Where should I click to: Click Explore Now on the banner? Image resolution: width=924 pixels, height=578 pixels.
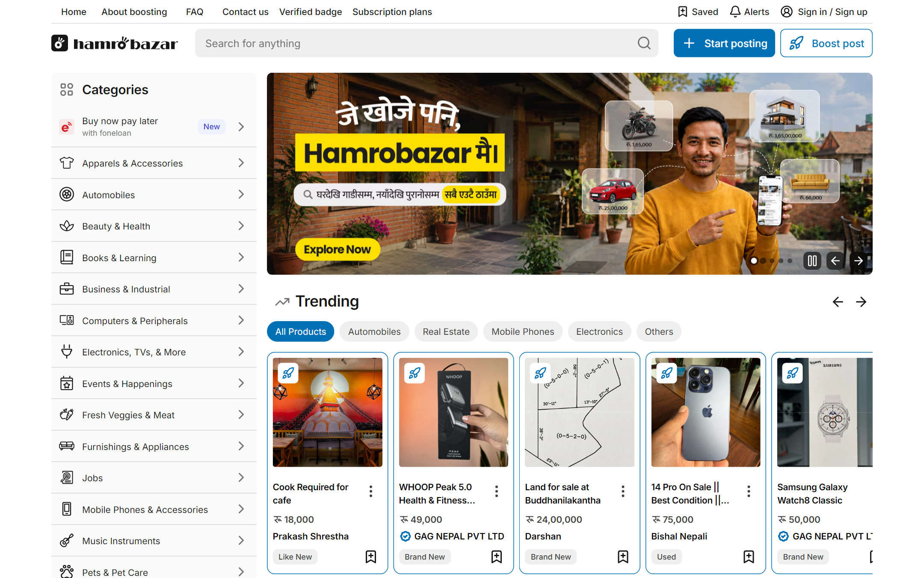(338, 249)
